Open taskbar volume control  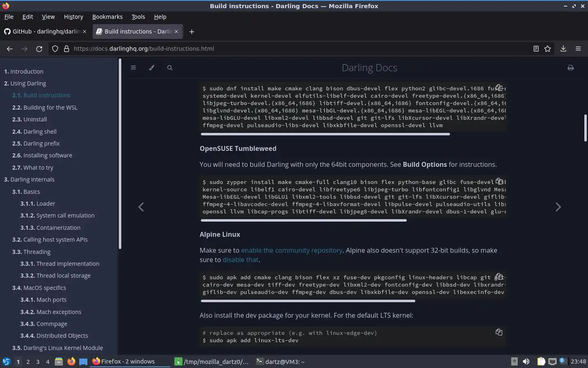tap(526, 361)
